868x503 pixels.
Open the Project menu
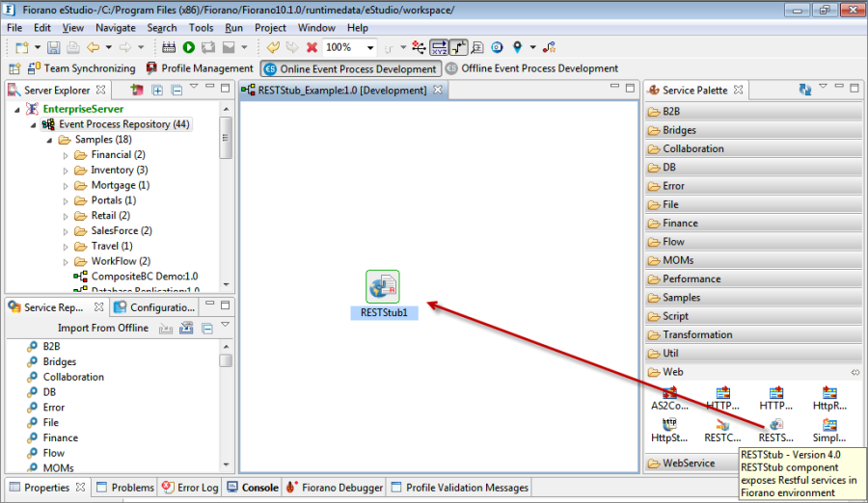click(x=270, y=28)
